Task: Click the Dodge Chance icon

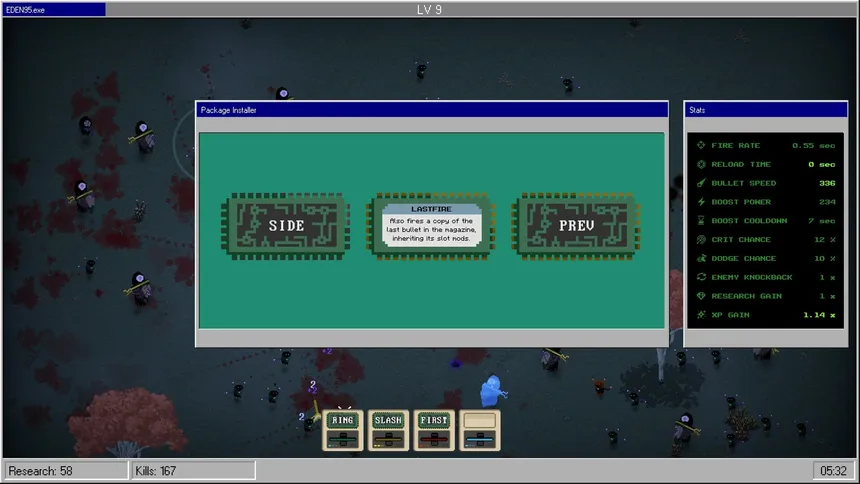Action: click(x=701, y=258)
